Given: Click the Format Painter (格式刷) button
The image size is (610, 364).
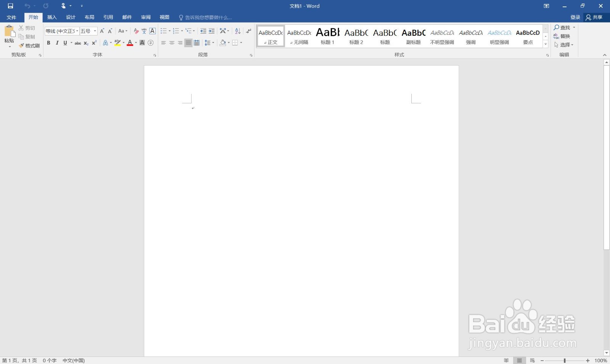Looking at the screenshot, I should pyautogui.click(x=29, y=45).
